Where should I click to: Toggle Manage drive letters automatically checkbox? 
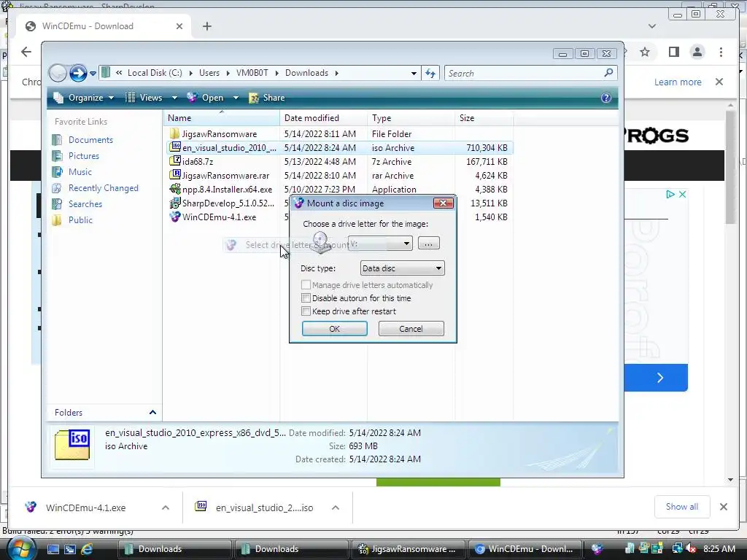pos(306,285)
